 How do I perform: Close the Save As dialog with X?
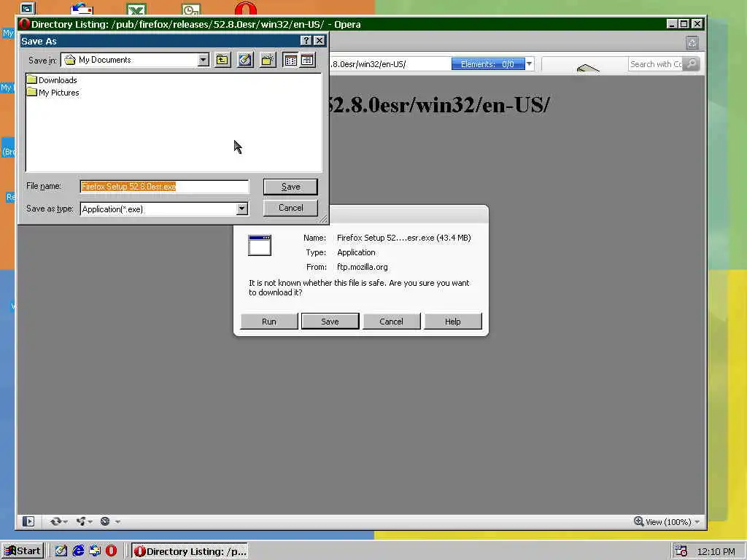click(x=320, y=41)
